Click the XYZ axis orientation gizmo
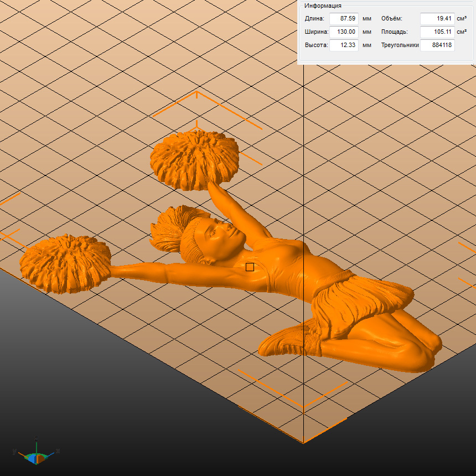 click(37, 455)
